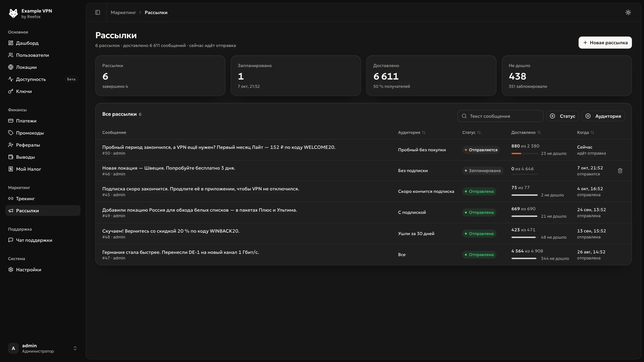644x362 pixels.
Task: Click the Локации globe icon
Action: pyautogui.click(x=11, y=67)
